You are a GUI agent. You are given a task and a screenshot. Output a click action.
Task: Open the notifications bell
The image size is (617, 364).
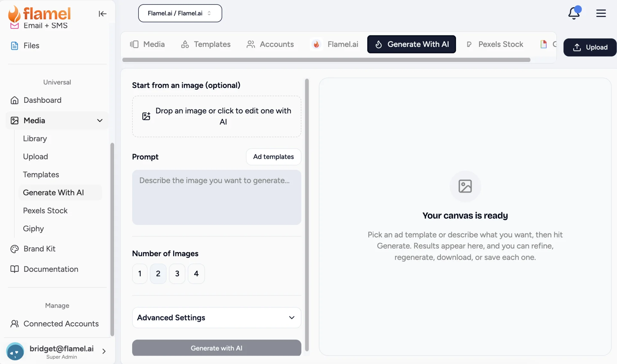coord(574,13)
